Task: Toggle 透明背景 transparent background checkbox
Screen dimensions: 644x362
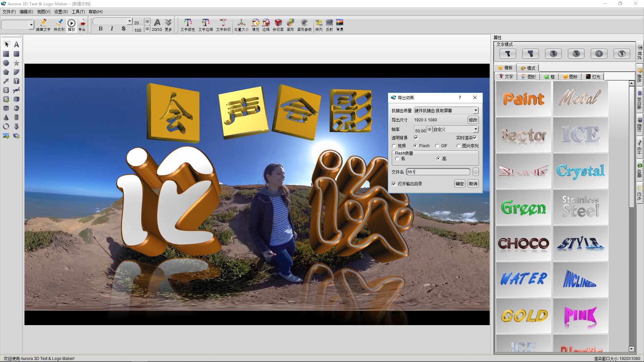Action: (x=416, y=138)
